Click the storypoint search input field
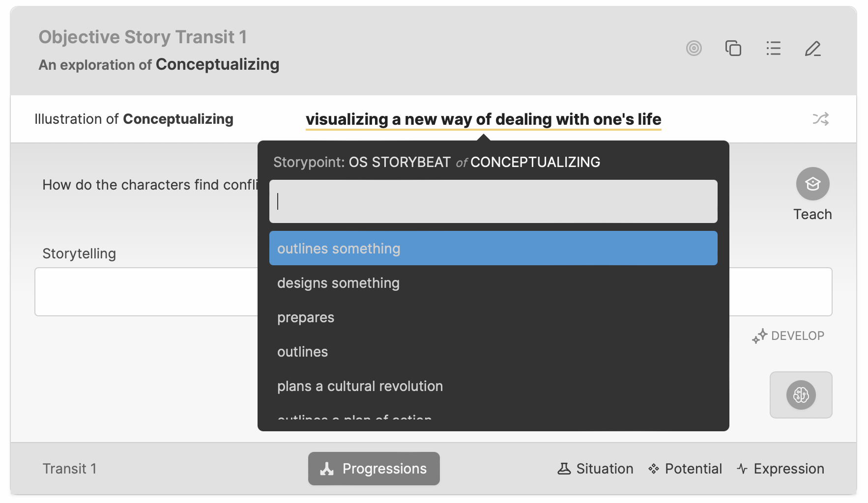This screenshot has width=868, height=503. [493, 201]
